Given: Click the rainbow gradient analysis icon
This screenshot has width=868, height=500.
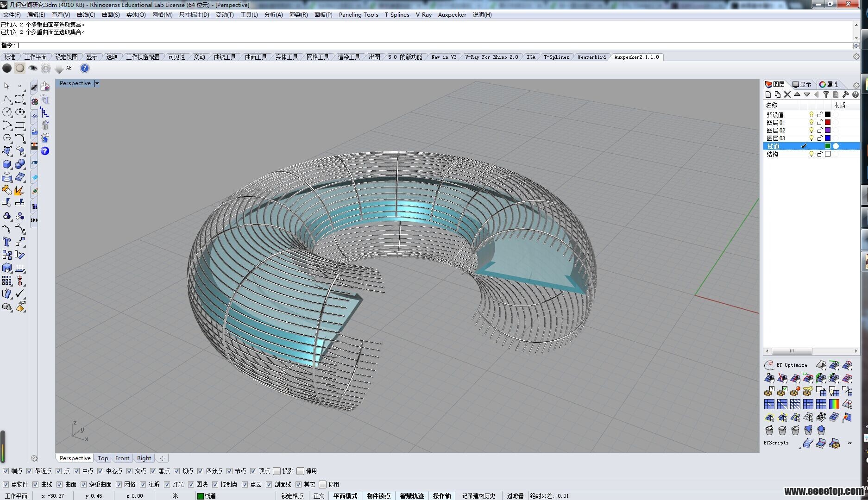Looking at the screenshot, I should [x=834, y=404].
